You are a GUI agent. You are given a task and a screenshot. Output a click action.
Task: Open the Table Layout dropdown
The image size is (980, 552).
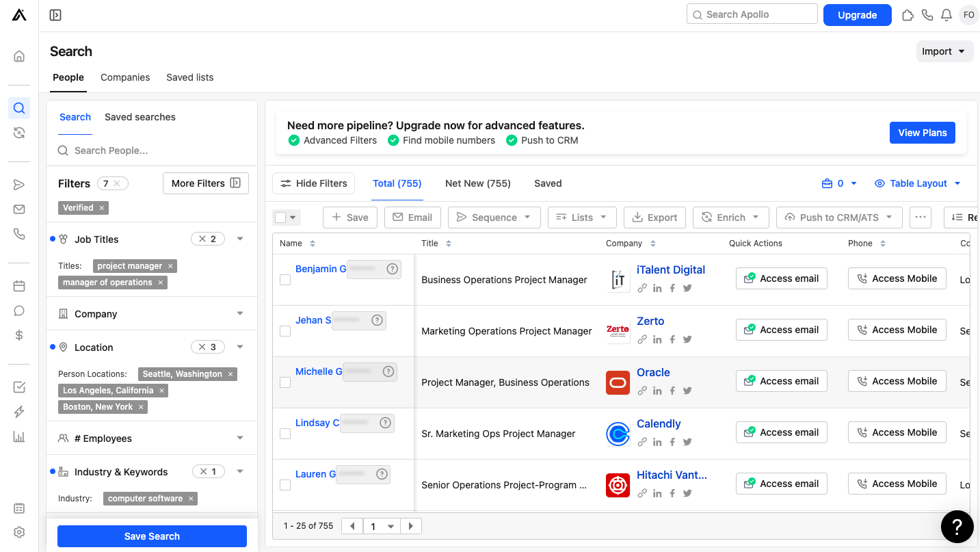(x=918, y=183)
